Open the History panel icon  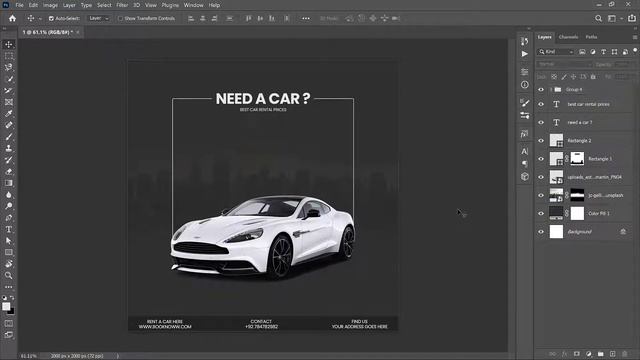pyautogui.click(x=524, y=41)
